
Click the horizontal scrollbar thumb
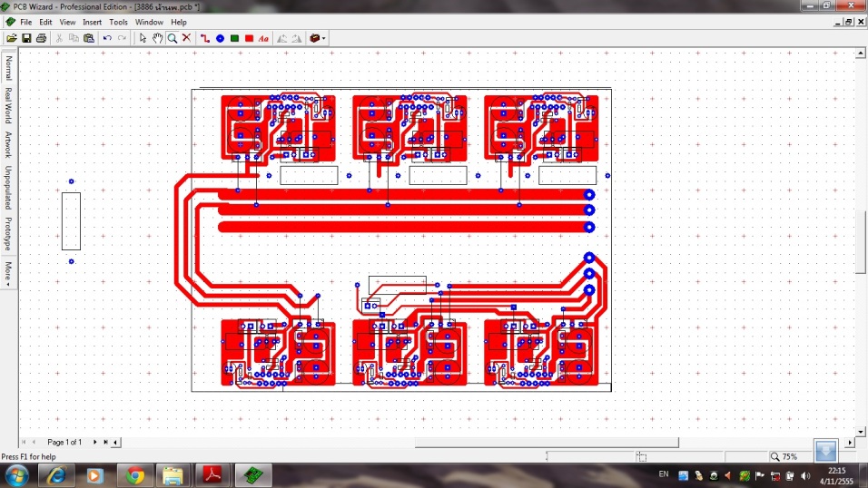point(547,443)
